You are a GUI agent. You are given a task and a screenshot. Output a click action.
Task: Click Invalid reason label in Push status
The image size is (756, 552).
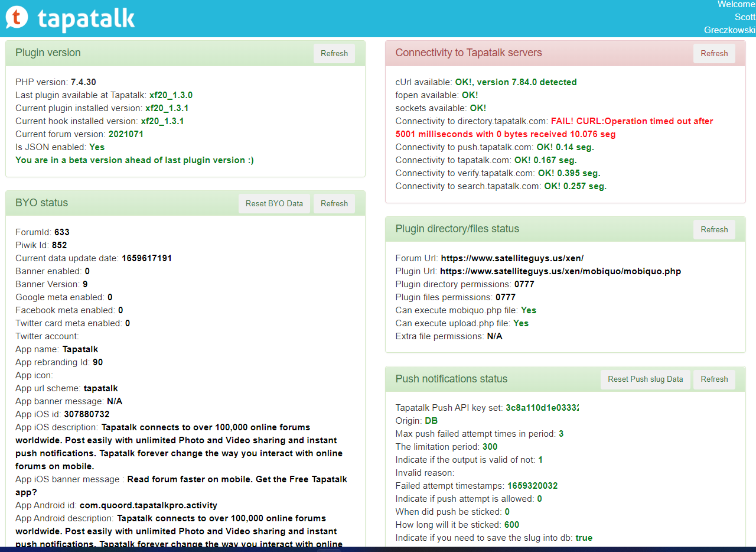425,473
